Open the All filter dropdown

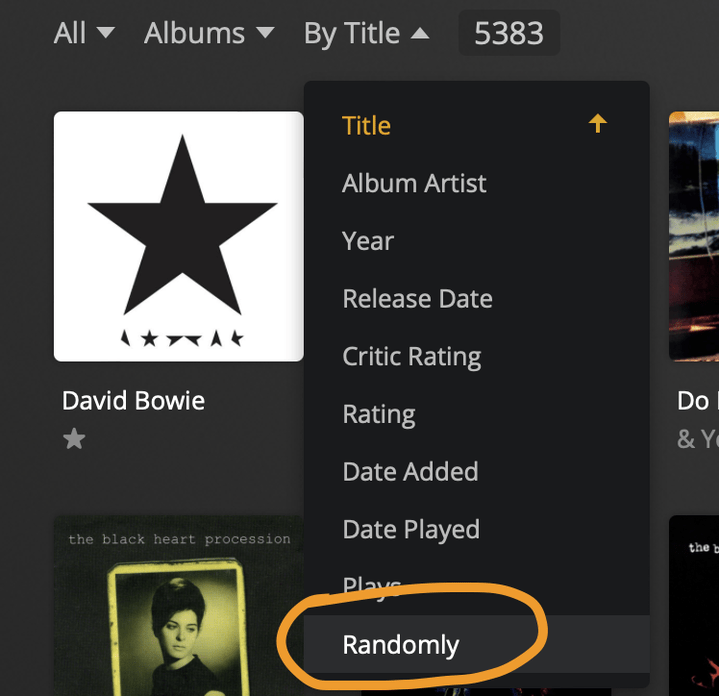coord(84,33)
